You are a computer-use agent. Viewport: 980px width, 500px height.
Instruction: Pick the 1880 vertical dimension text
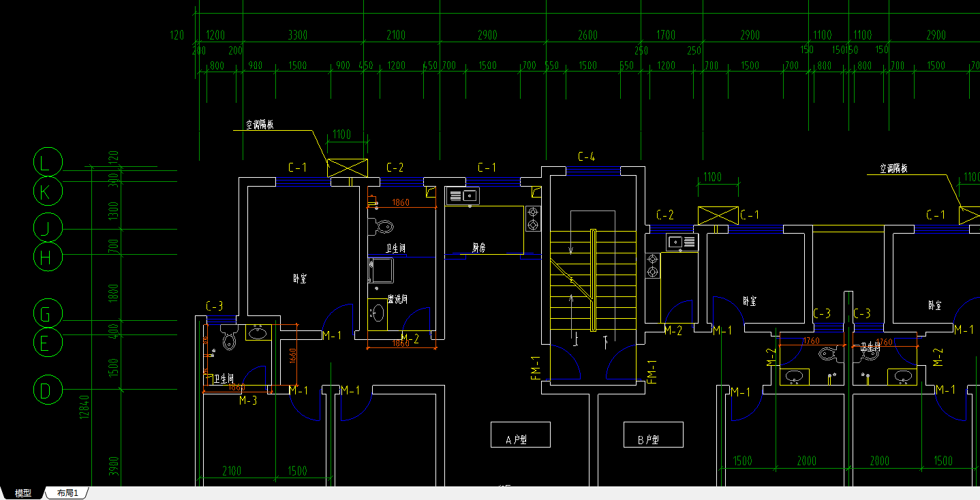tap(114, 293)
